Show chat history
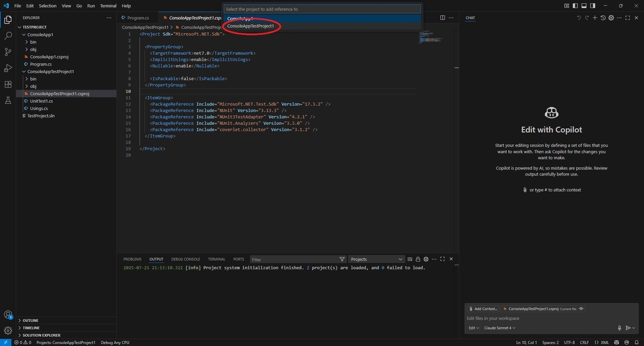The image size is (644, 346). [x=603, y=18]
